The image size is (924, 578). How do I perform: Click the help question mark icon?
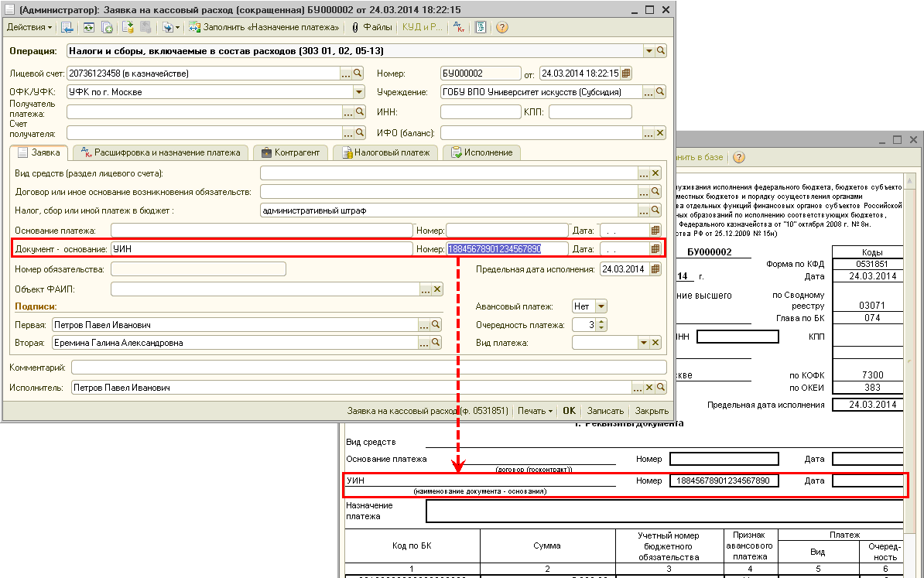pos(502,27)
